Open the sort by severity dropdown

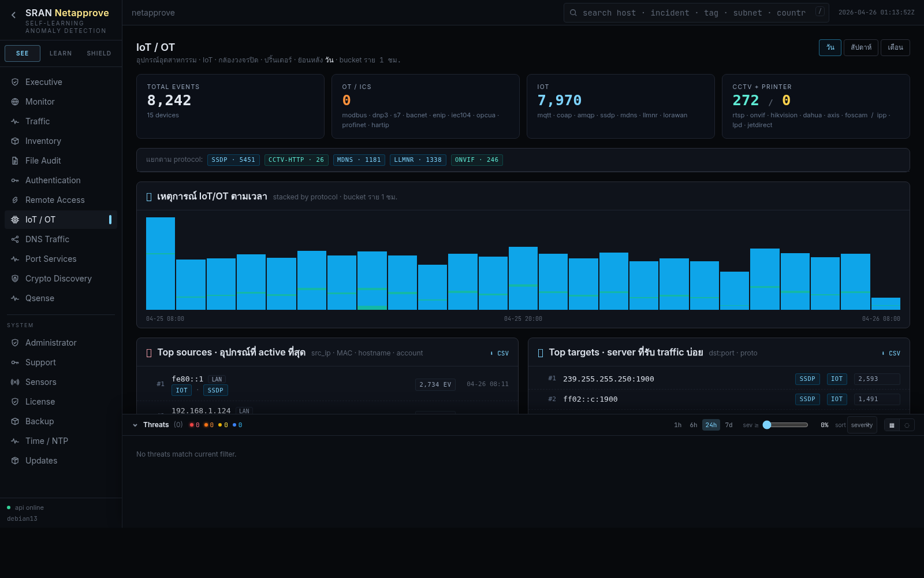[862, 425]
